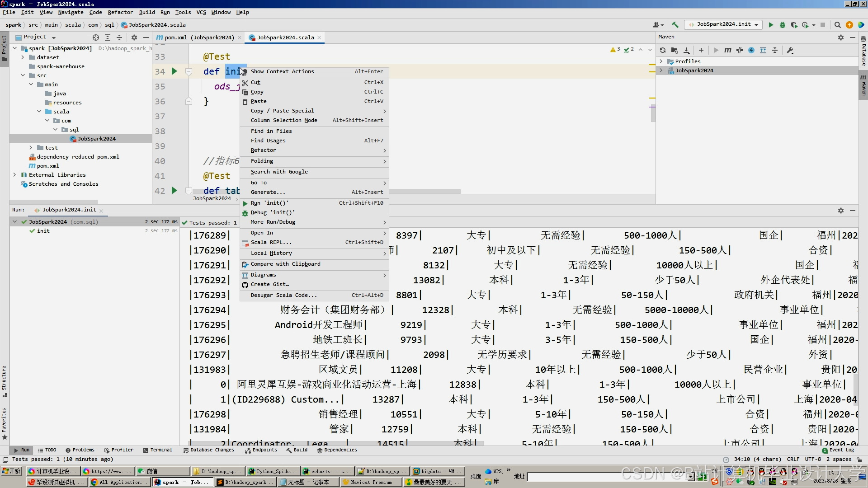Toggle Skip Tests Mode lightning icon
Image resolution: width=868 pixels, height=488 pixels.
pos(751,50)
